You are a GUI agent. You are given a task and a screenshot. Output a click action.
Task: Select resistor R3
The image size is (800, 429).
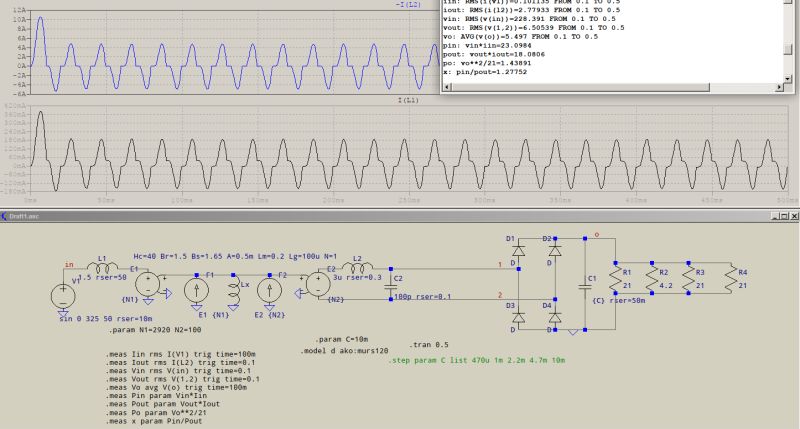(688, 279)
